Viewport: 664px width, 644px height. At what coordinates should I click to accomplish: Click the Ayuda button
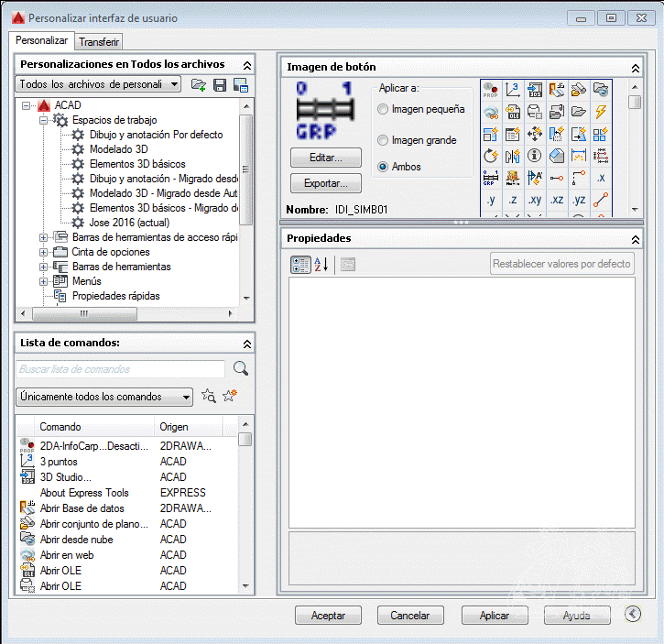click(577, 616)
